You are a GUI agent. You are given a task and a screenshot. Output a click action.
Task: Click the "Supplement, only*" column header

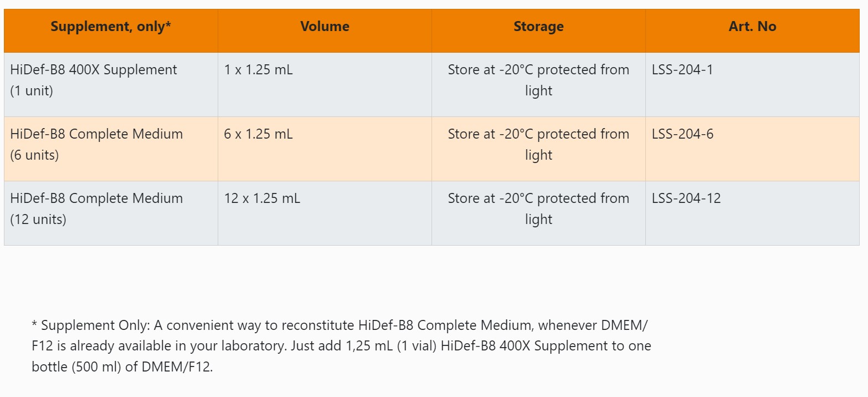(111, 27)
